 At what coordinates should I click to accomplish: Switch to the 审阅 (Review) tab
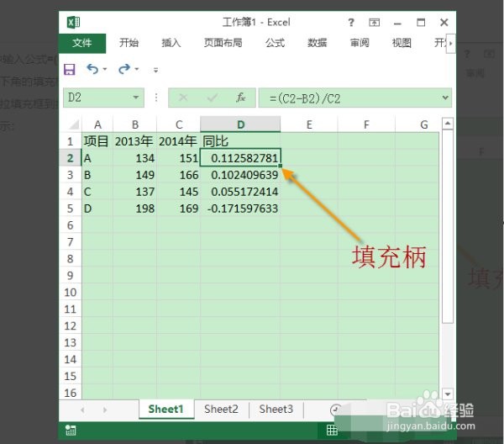point(360,43)
